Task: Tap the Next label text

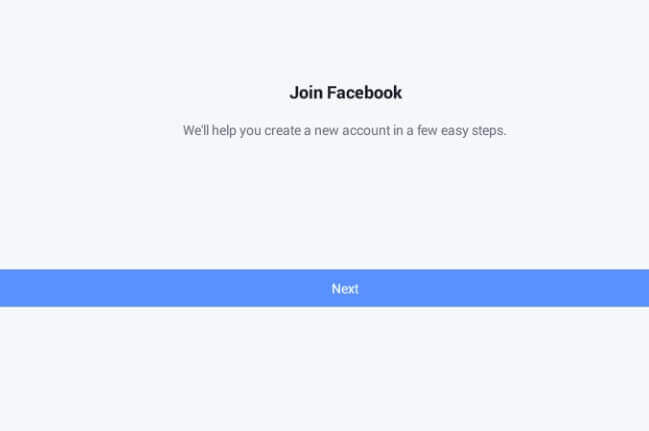Action: tap(345, 289)
